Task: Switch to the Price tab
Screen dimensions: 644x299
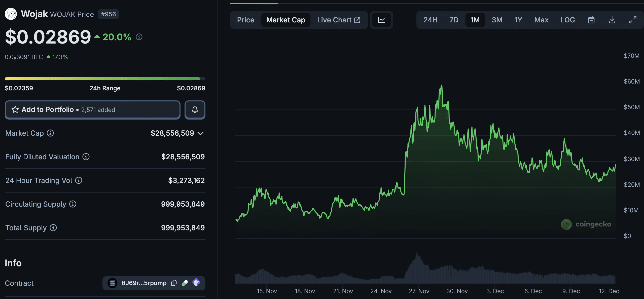Action: (x=245, y=20)
